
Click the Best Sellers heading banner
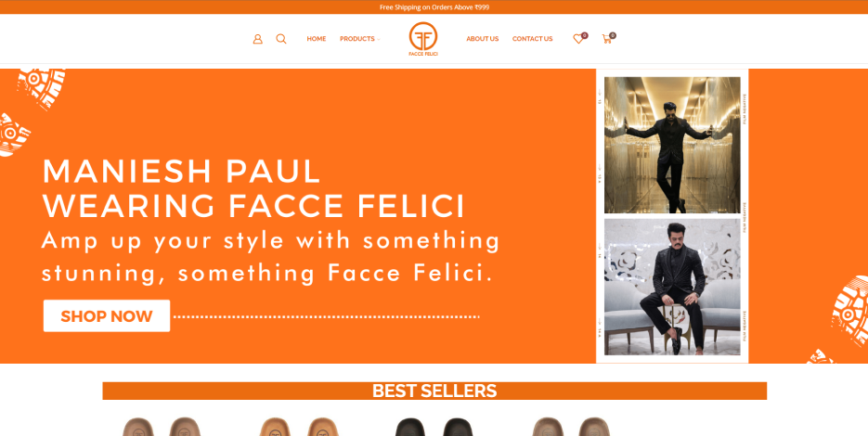click(x=434, y=391)
